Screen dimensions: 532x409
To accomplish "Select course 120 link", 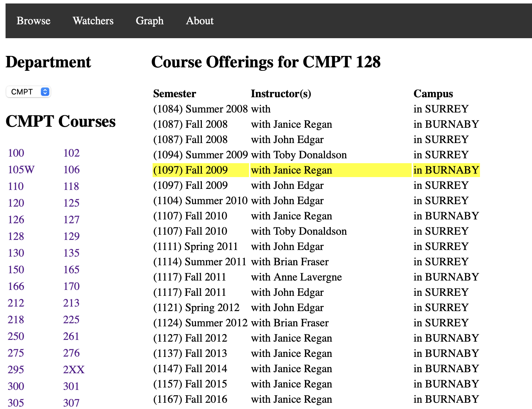I will tap(16, 203).
